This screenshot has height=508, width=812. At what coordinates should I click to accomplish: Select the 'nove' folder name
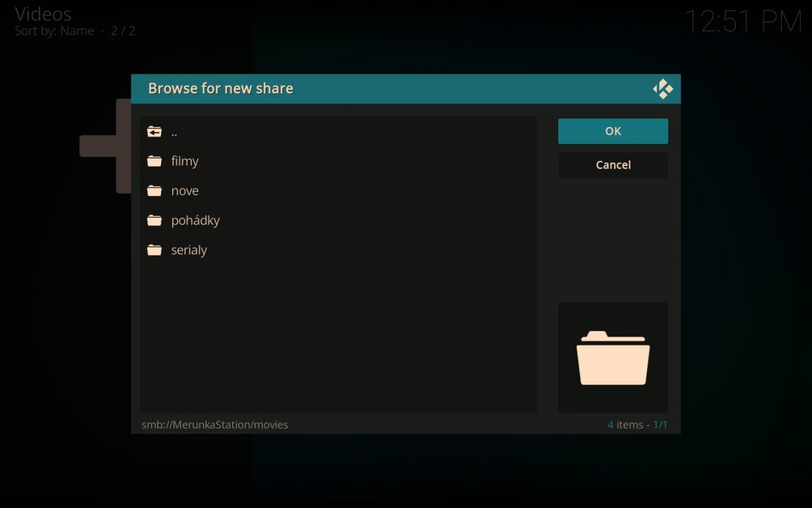click(x=185, y=191)
